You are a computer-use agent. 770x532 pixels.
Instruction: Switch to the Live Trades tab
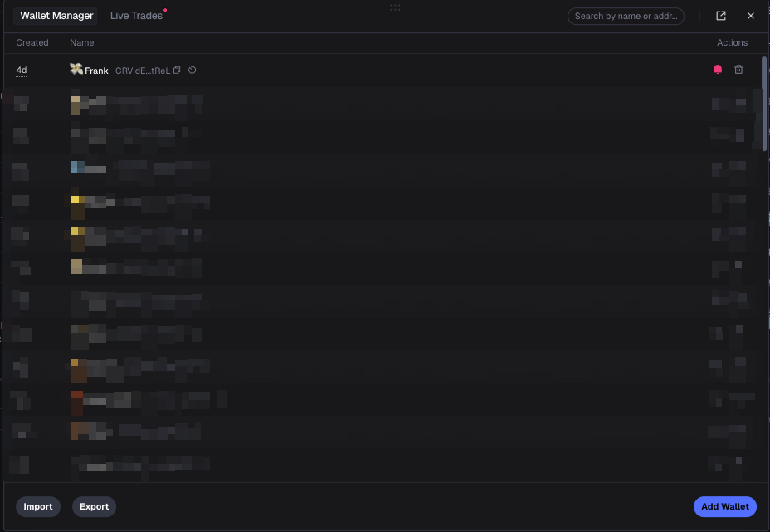[x=136, y=16]
